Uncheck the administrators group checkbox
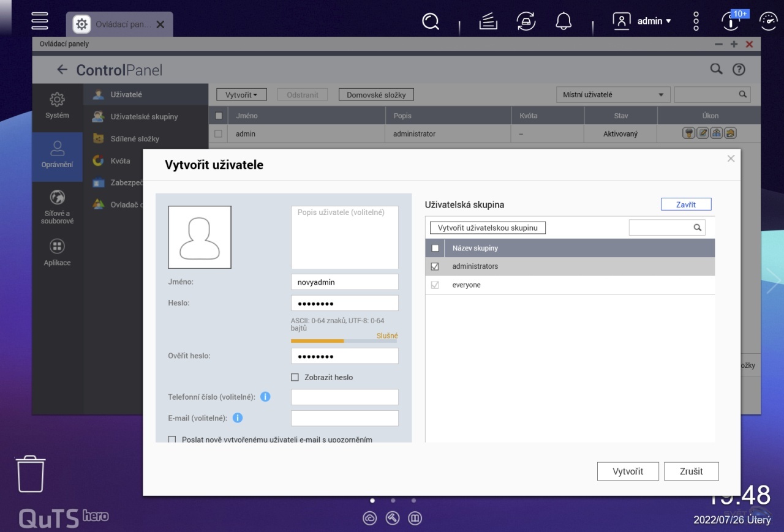Image resolution: width=784 pixels, height=532 pixels. [435, 266]
